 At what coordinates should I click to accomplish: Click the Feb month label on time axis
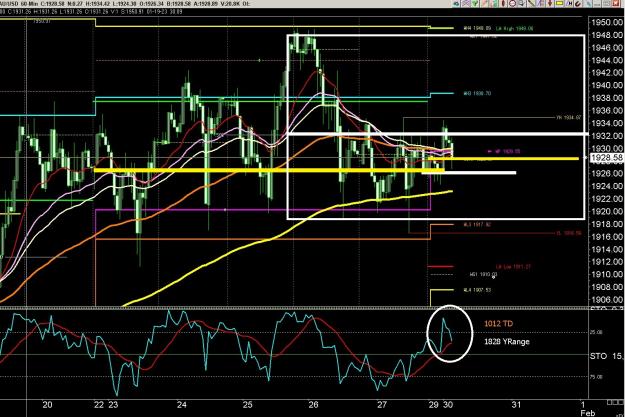(588, 413)
